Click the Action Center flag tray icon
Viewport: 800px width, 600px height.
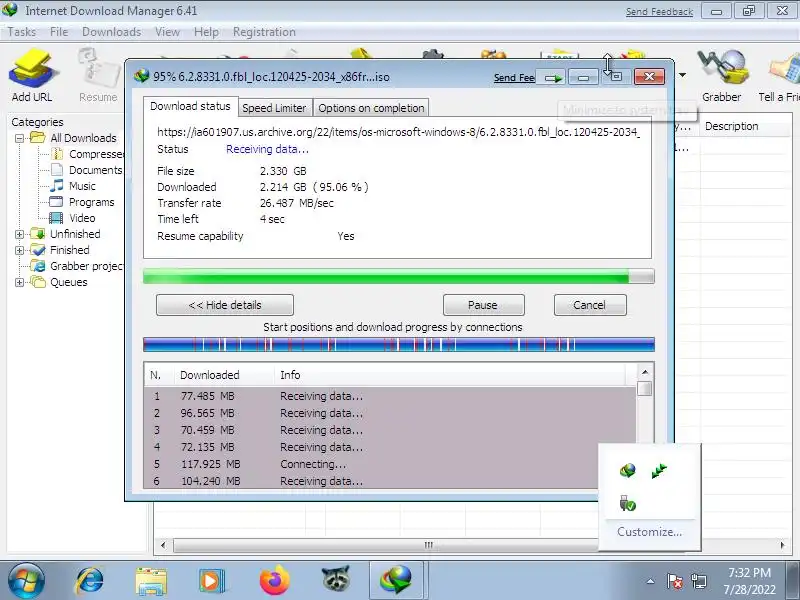674,581
